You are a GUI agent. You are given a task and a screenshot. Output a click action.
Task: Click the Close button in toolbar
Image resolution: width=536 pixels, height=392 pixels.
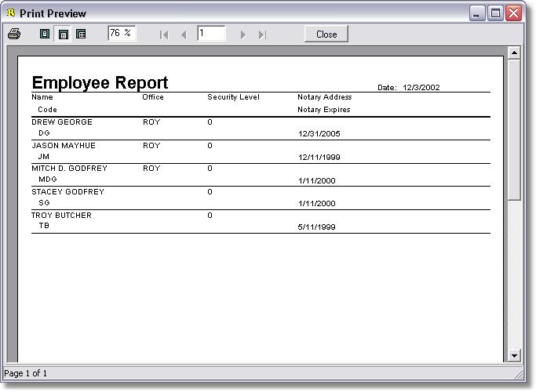(326, 34)
